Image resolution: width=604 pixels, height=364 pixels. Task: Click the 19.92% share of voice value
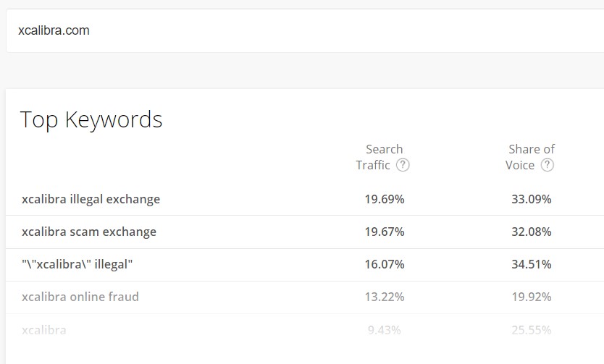click(x=531, y=297)
